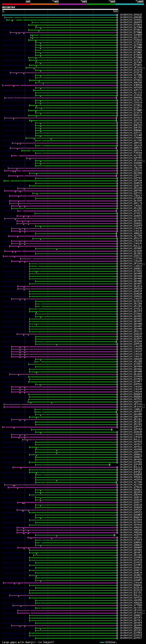Screen dimensions: 146x644
Task: Click the UniRef100_A1YIB5 label
Action: coord(131,77)
